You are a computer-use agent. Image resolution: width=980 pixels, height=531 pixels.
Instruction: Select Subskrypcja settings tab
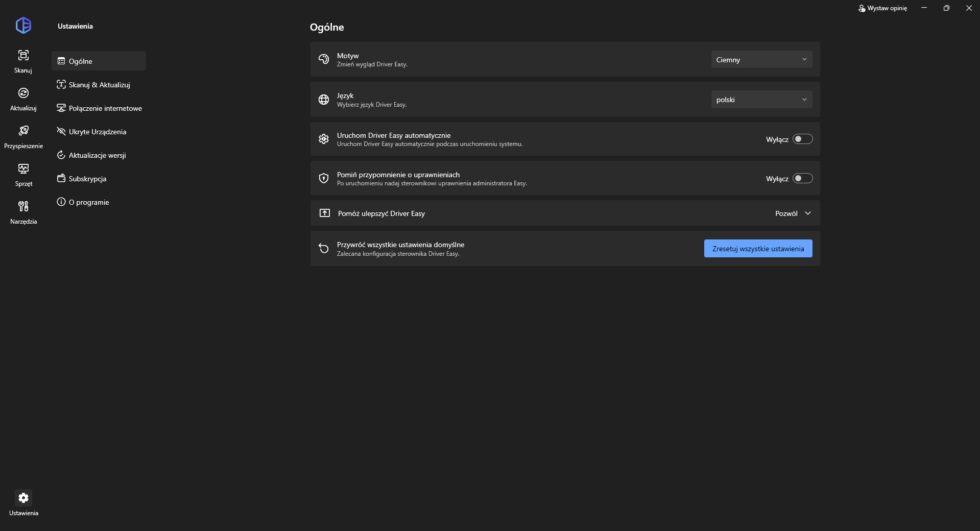pos(99,178)
